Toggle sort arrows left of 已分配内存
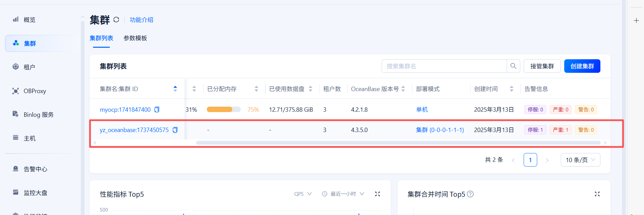This screenshot has height=215, width=644. (x=194, y=89)
